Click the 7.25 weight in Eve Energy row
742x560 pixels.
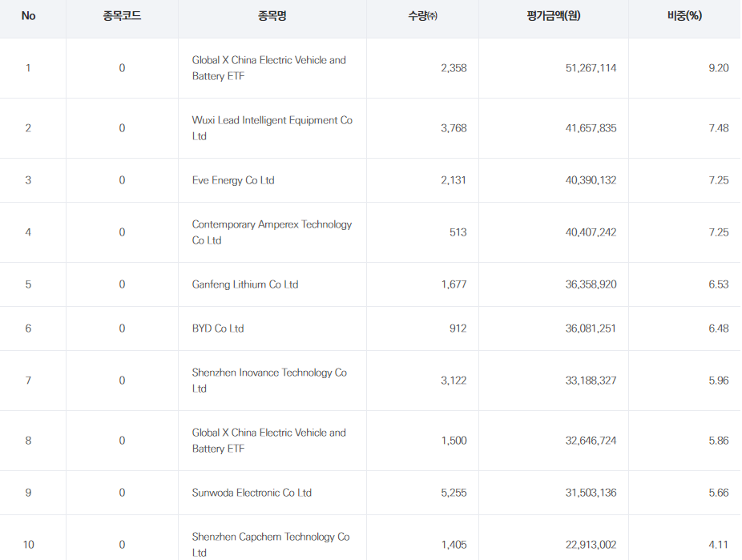point(719,180)
